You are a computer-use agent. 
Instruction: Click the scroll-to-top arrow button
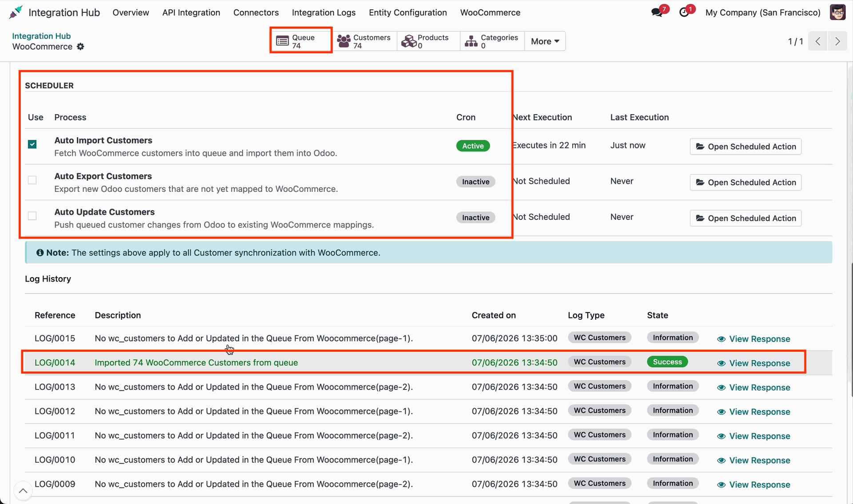click(23, 491)
